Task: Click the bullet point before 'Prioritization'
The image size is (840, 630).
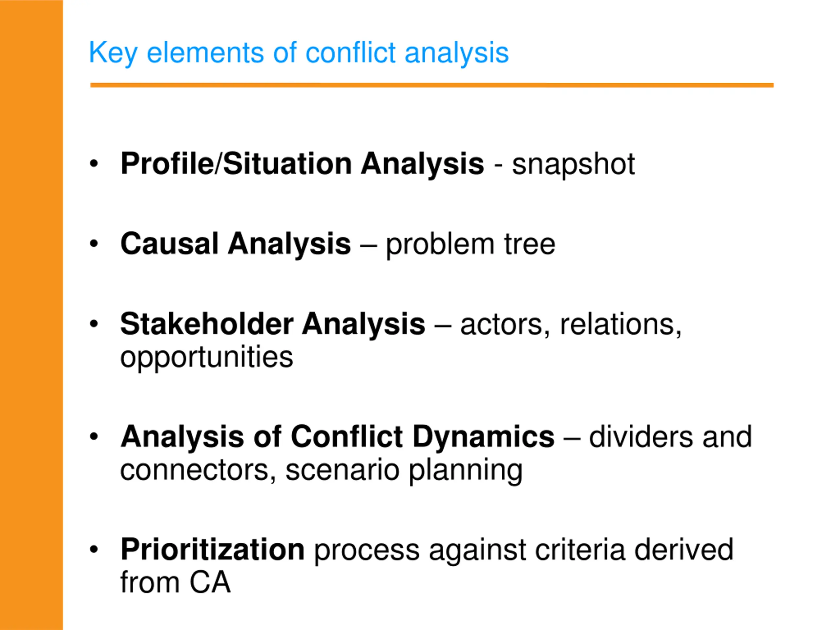Action: coord(94,549)
